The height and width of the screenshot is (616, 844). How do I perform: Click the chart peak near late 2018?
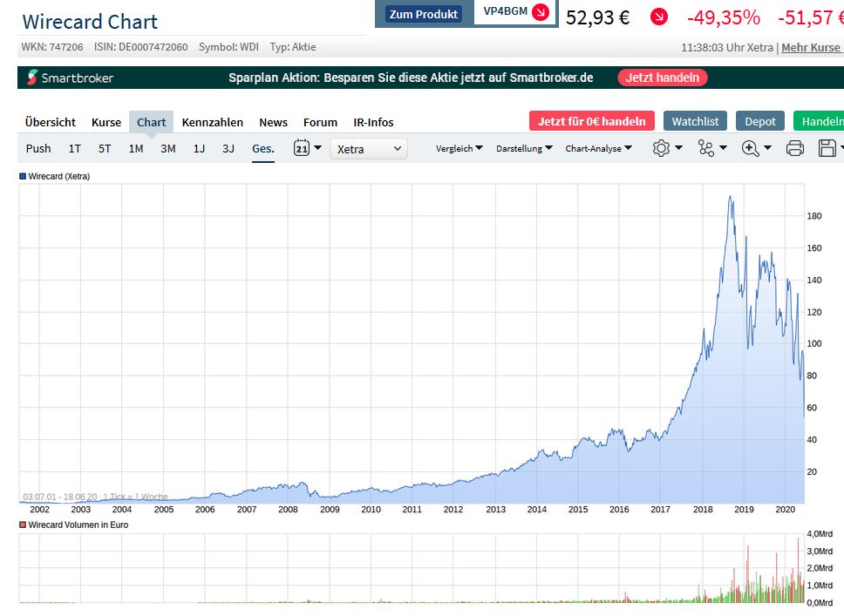pos(731,197)
